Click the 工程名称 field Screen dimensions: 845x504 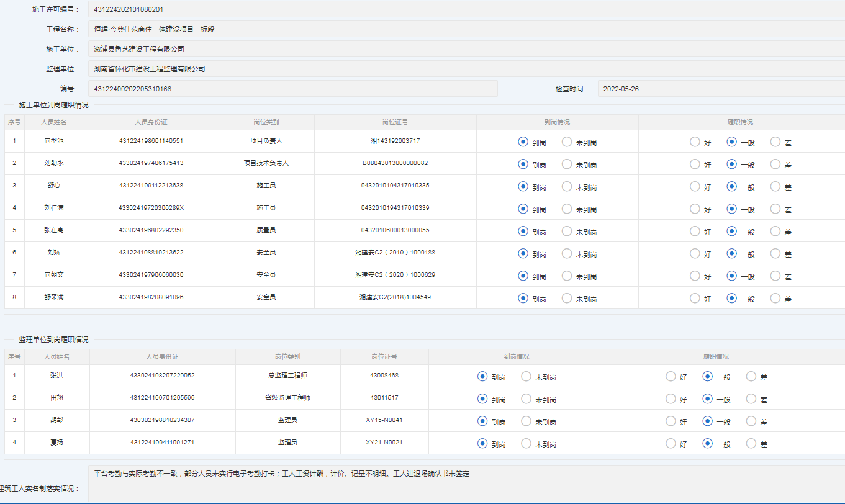466,29
